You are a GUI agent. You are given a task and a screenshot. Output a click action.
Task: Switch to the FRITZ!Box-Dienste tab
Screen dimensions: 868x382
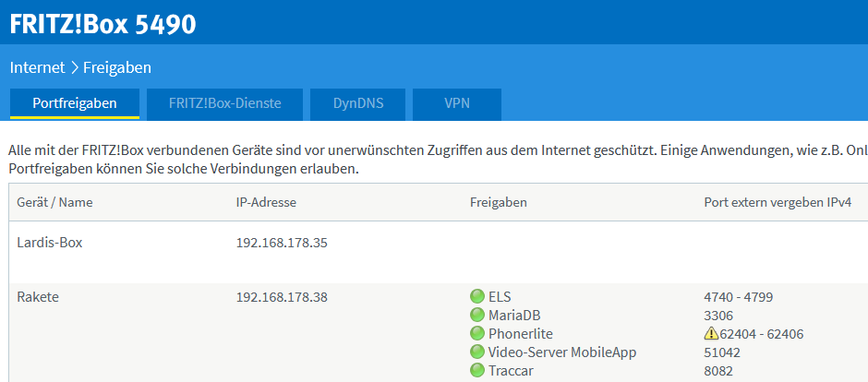[x=224, y=103]
